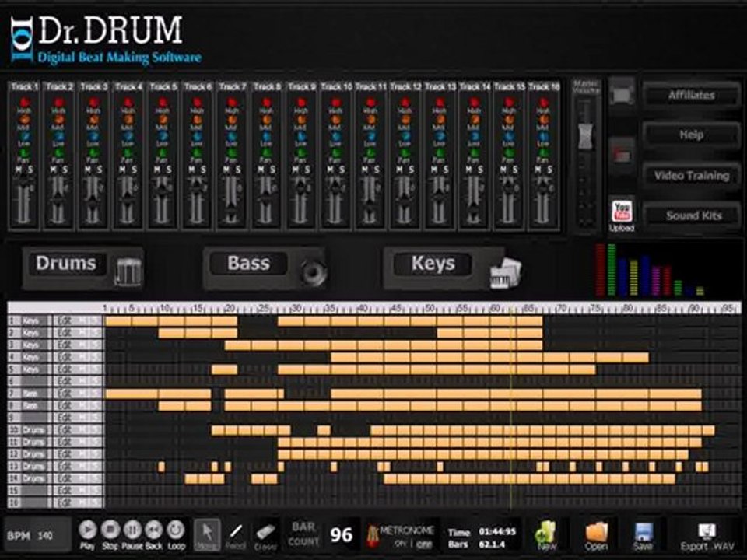747x560 pixels.
Task: Click the speaker icon beside Bass
Action: pos(314,272)
